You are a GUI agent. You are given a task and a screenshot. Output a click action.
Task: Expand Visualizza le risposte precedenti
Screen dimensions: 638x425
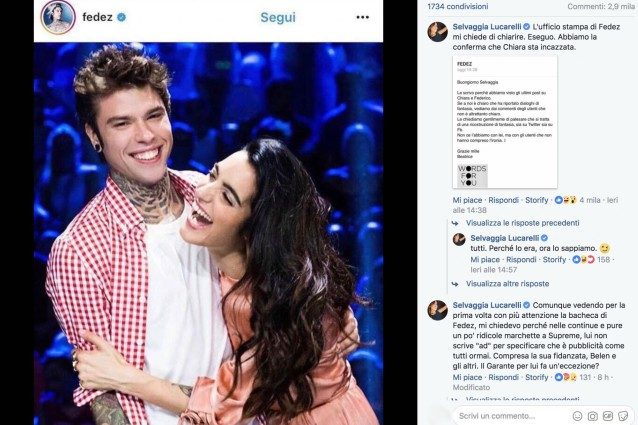(522, 223)
